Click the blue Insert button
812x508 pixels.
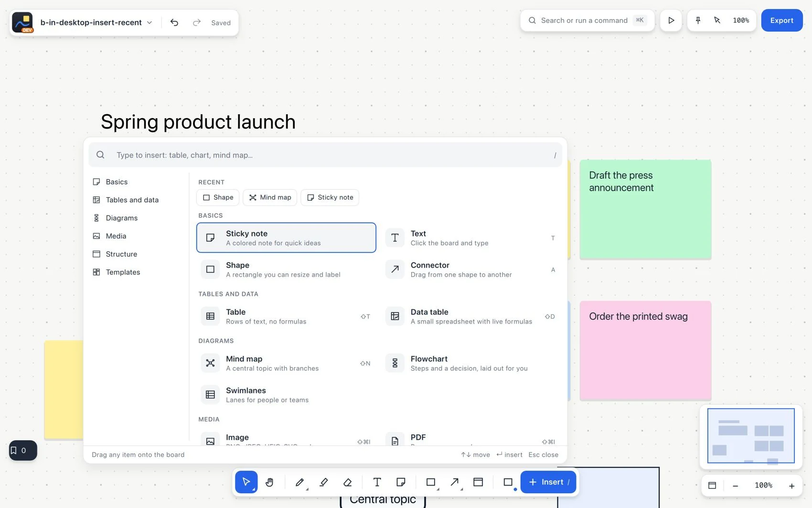(x=548, y=482)
